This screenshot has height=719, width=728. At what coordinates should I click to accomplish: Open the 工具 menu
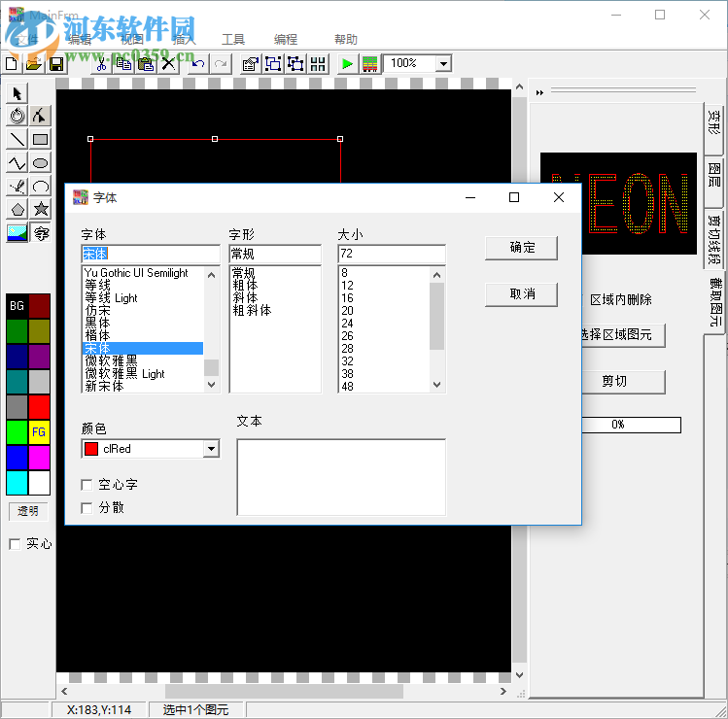click(x=233, y=40)
